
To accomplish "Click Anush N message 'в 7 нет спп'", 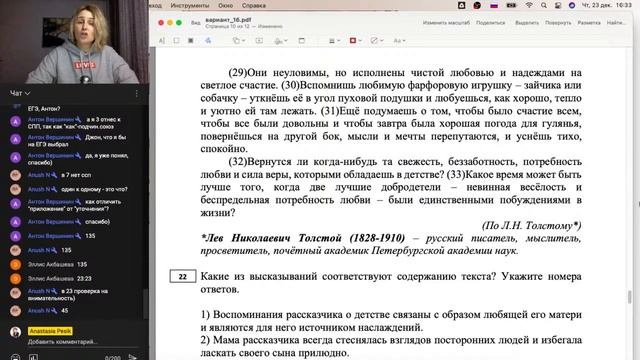I will [76, 175].
